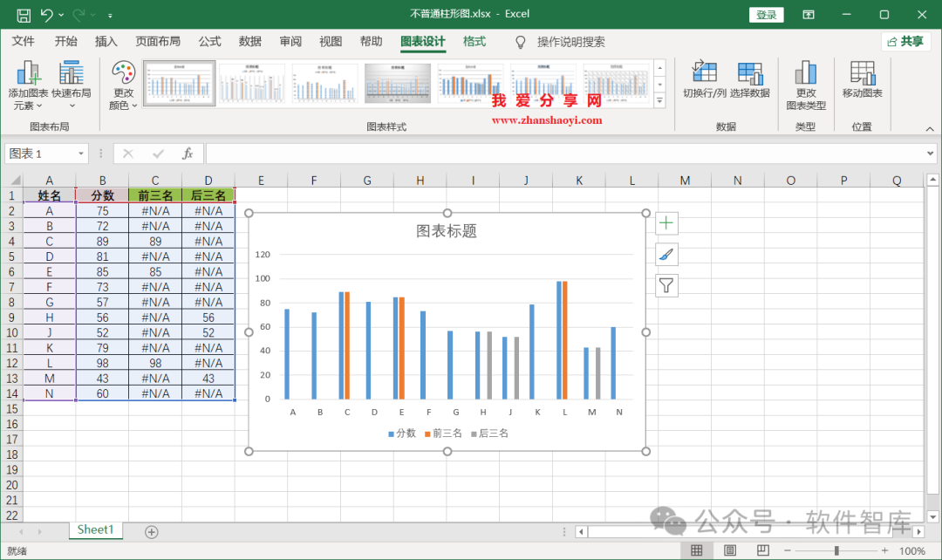
Task: Expand the chart styles gallery More button
Action: click(x=659, y=101)
